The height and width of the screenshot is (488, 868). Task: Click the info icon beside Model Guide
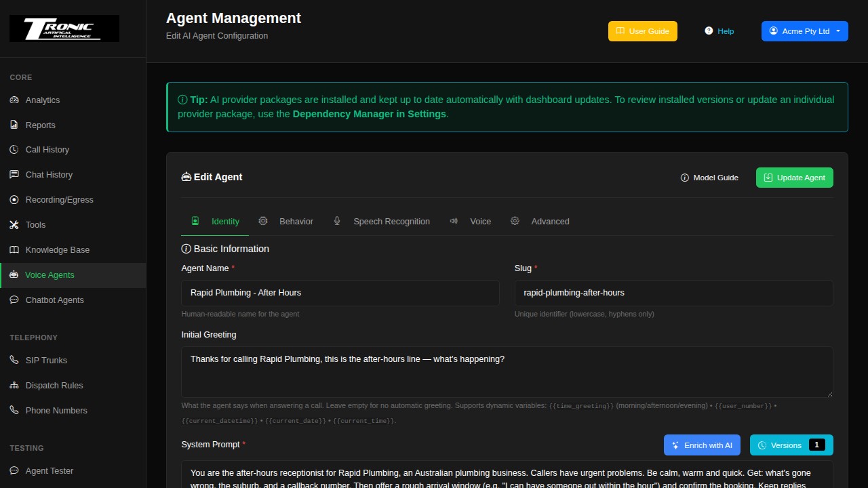click(x=685, y=178)
